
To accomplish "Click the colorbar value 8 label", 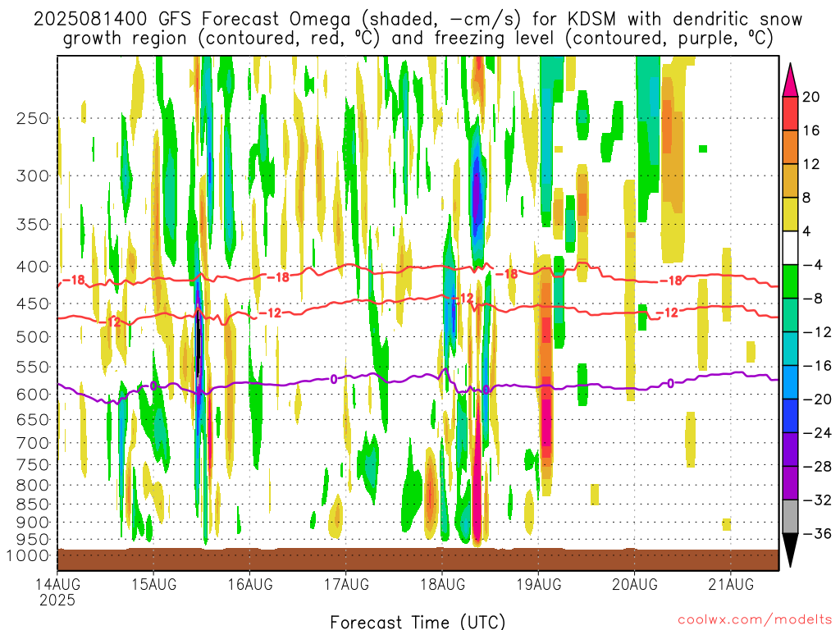I will [806, 198].
